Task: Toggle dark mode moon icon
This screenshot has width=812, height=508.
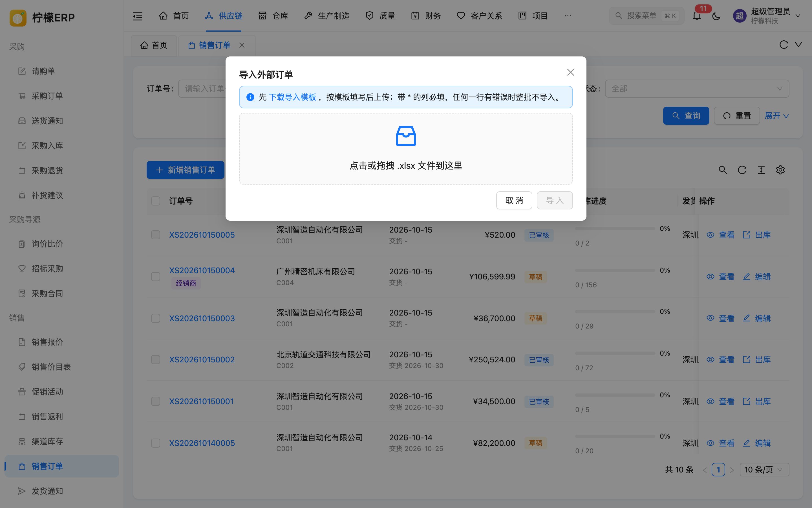Action: [x=716, y=16]
